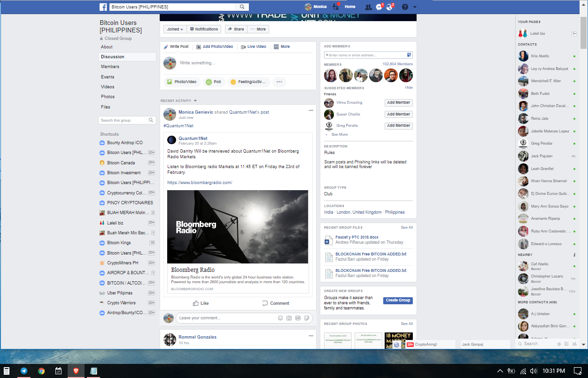
Task: Select the Live Video tab
Action: point(253,46)
